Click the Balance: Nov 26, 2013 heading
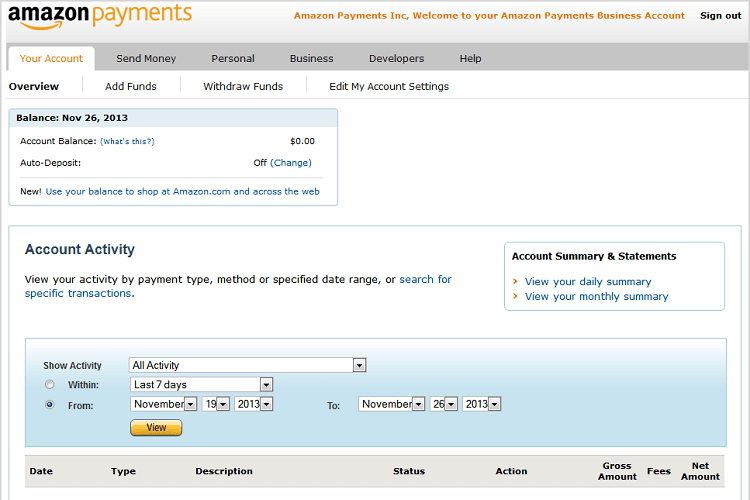This screenshot has width=750, height=500. (72, 118)
